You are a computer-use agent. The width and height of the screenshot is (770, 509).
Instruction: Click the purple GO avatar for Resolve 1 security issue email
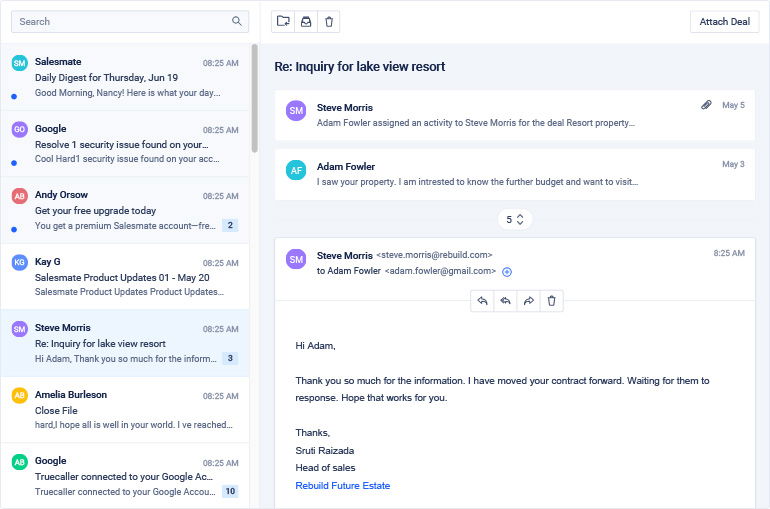(x=20, y=130)
